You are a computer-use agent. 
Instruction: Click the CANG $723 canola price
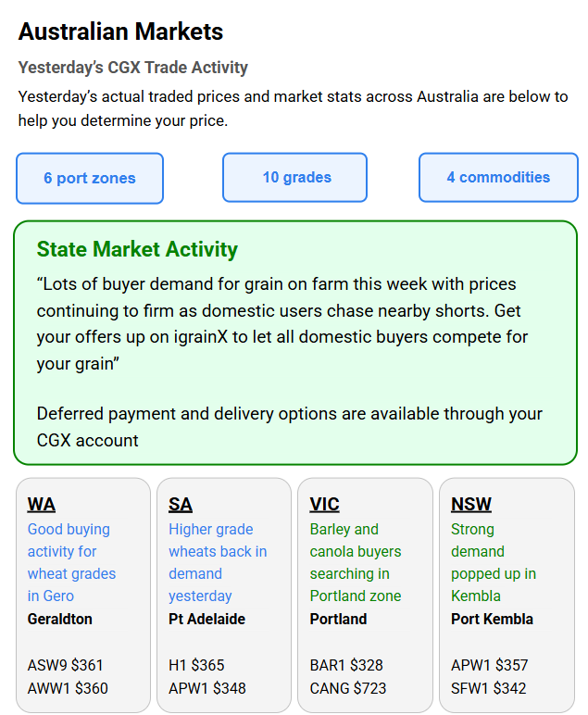348,688
